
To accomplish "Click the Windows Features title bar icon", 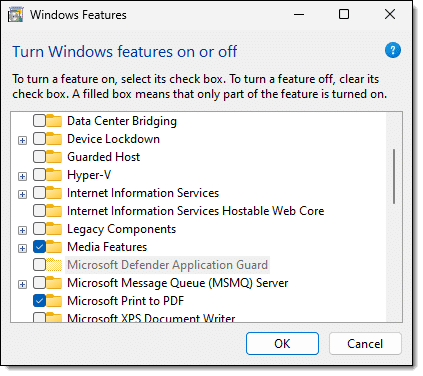I will [15, 15].
